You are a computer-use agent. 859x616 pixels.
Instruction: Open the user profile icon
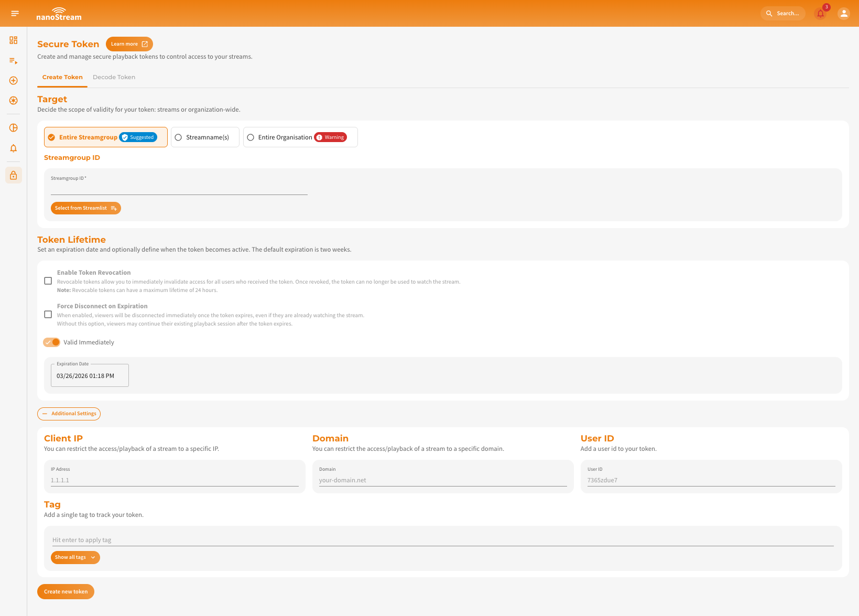844,13
